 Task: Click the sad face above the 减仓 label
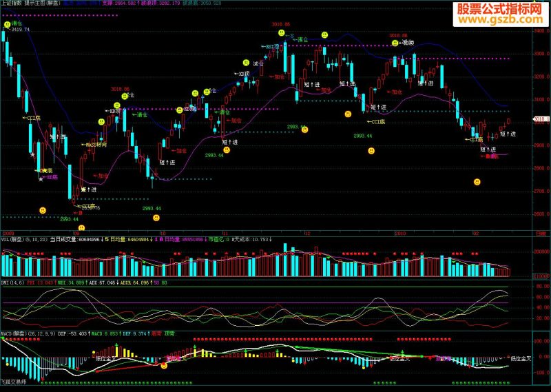tap(246, 63)
